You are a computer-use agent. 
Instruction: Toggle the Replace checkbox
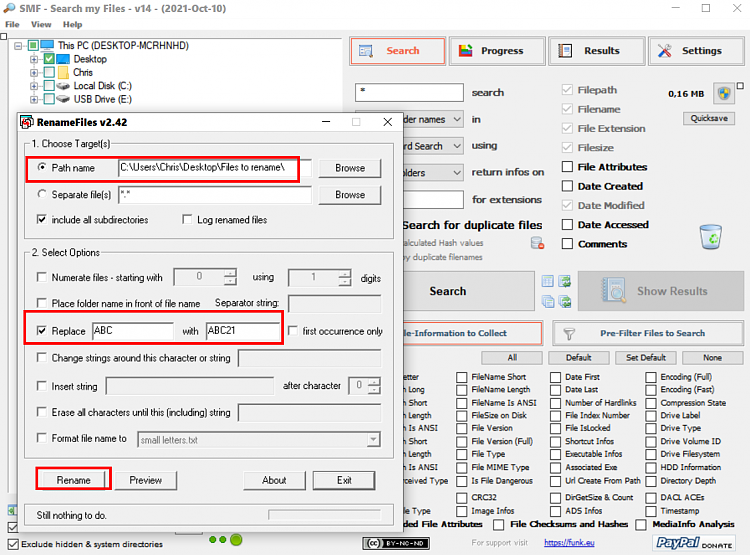coord(42,331)
